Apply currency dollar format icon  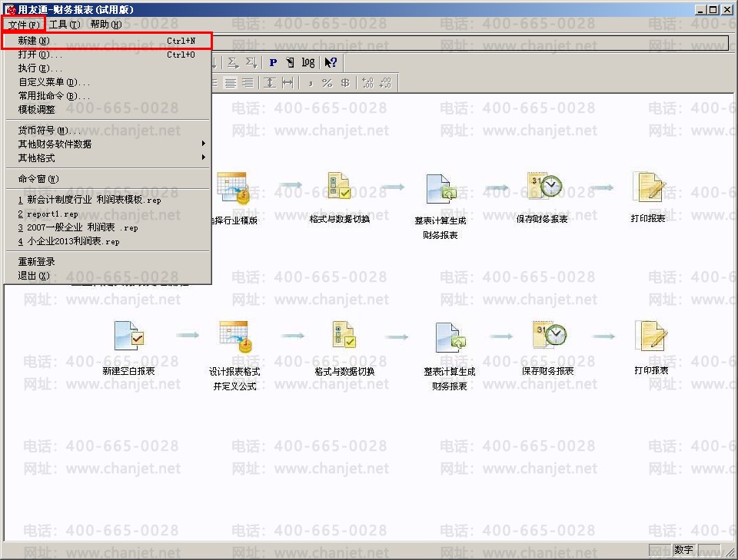point(345,83)
